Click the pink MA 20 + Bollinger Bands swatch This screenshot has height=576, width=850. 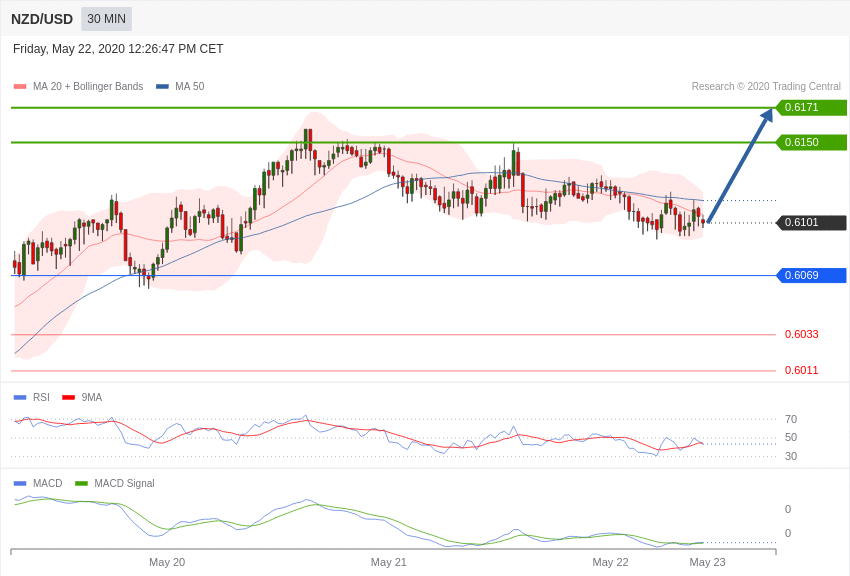[x=20, y=87]
